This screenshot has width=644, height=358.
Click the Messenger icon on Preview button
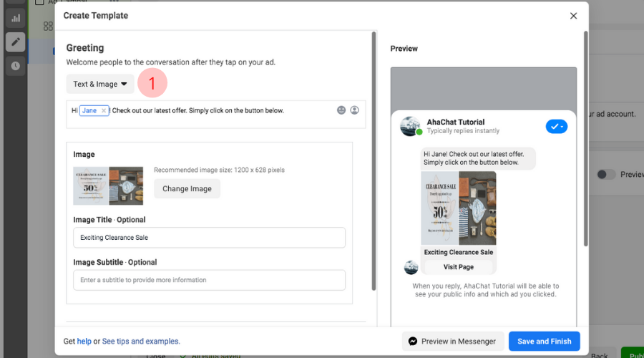coord(413,341)
